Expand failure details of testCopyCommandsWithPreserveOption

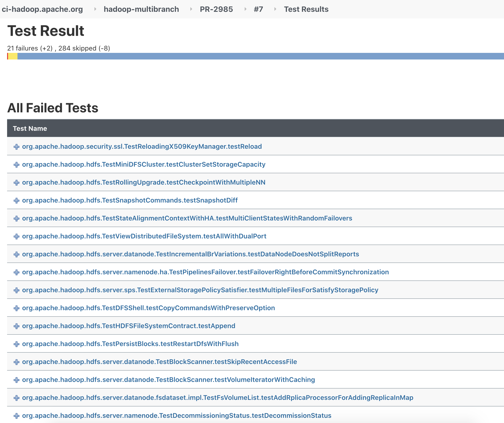click(16, 308)
